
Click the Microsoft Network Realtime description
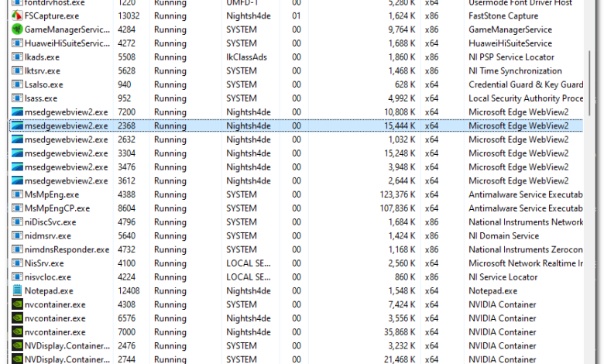(526, 264)
